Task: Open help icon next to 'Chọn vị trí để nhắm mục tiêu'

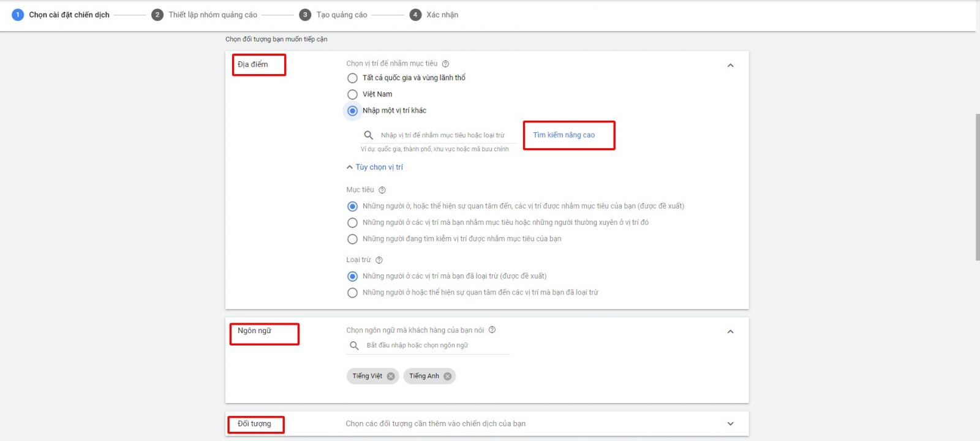Action: coord(445,64)
